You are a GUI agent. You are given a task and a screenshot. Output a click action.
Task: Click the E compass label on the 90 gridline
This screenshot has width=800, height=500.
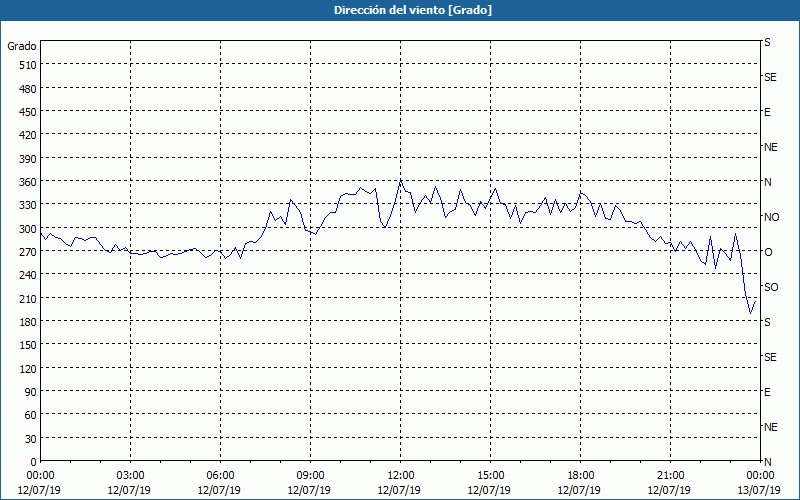[x=767, y=392]
